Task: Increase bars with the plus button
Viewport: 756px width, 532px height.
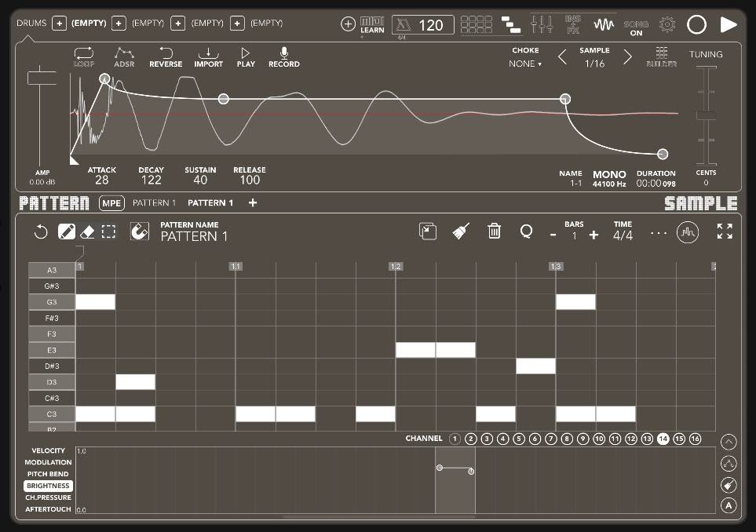Action: 593,235
